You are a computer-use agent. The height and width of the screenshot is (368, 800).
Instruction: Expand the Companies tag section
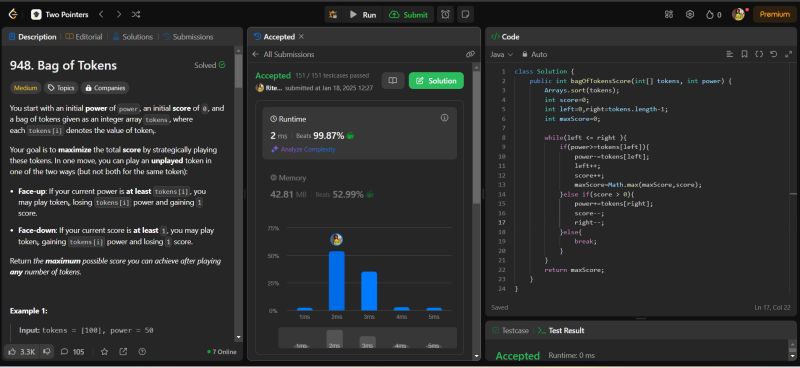pos(105,88)
